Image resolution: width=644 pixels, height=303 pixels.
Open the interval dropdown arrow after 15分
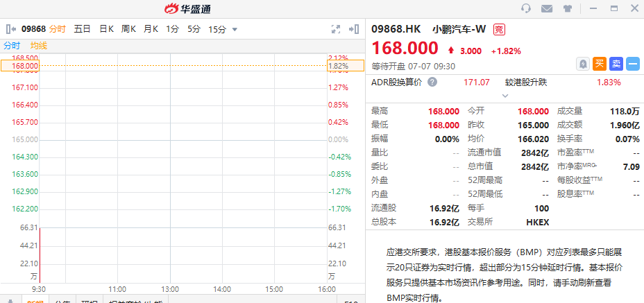tap(235, 30)
